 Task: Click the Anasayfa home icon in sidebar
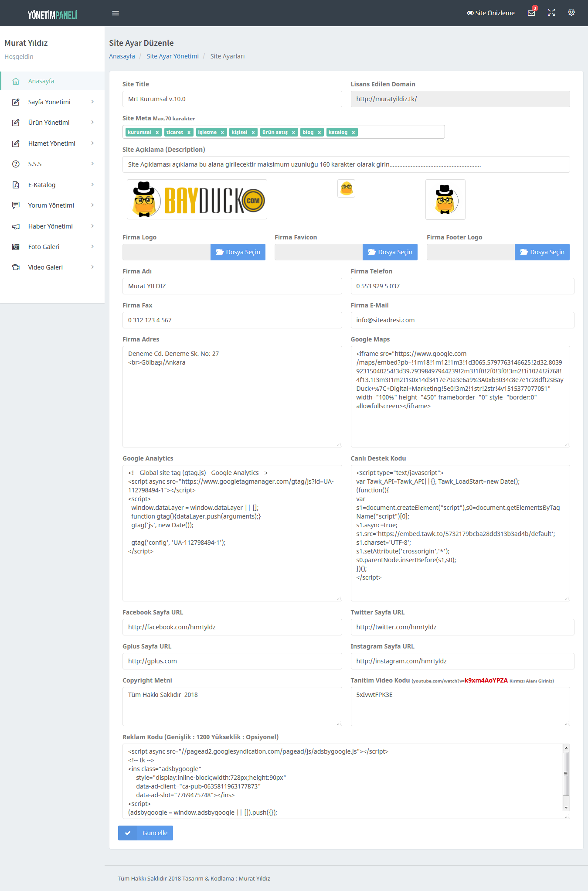(x=16, y=81)
